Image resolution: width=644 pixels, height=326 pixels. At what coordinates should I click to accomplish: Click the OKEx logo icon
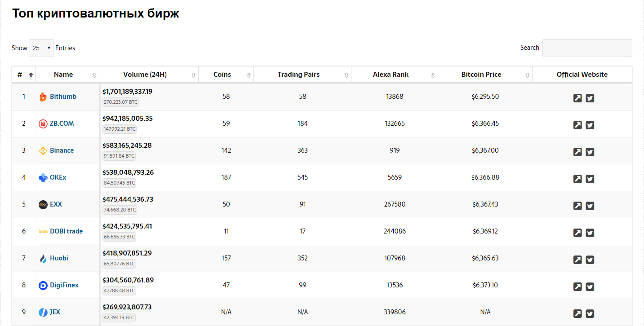pos(43,178)
